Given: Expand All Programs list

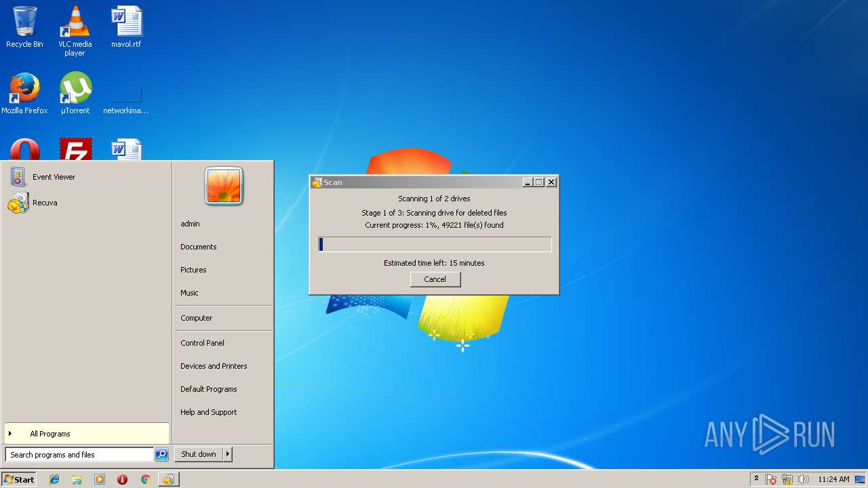Looking at the screenshot, I should 86,434.
